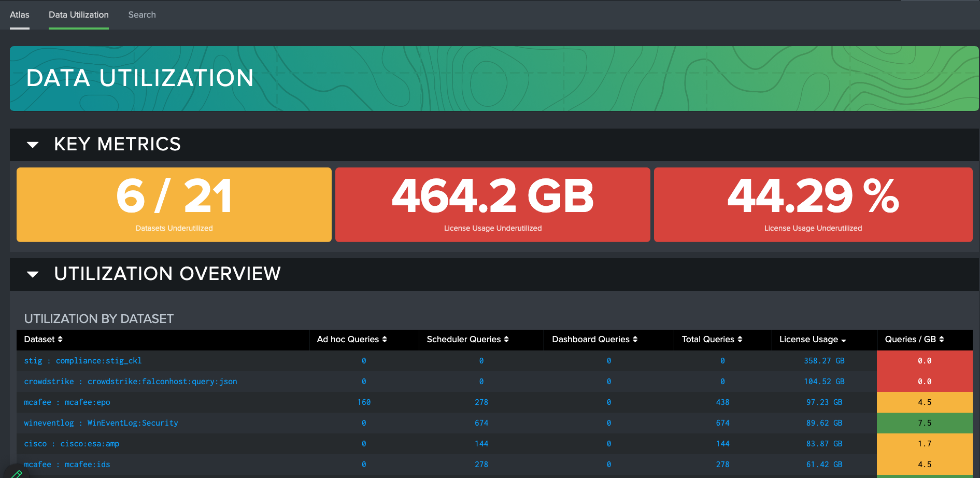
Task: Click the yellow 6 / 21 Datasets Underutilized panel
Action: tap(174, 204)
